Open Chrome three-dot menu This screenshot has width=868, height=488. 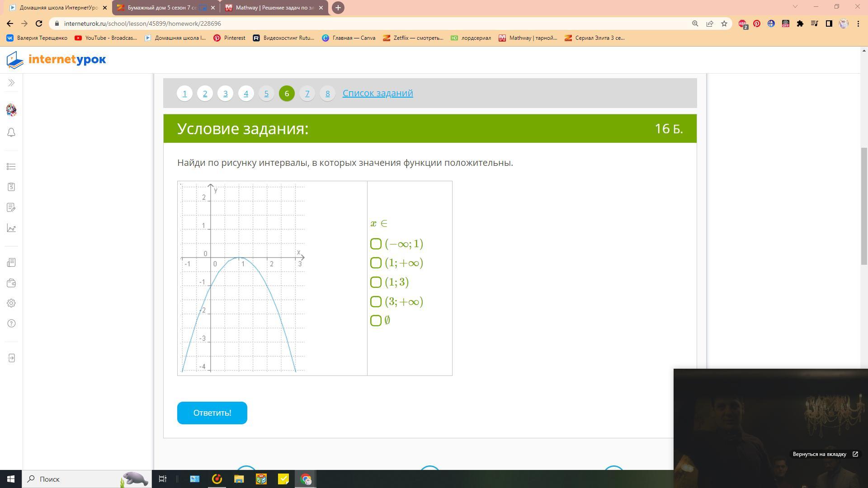858,23
